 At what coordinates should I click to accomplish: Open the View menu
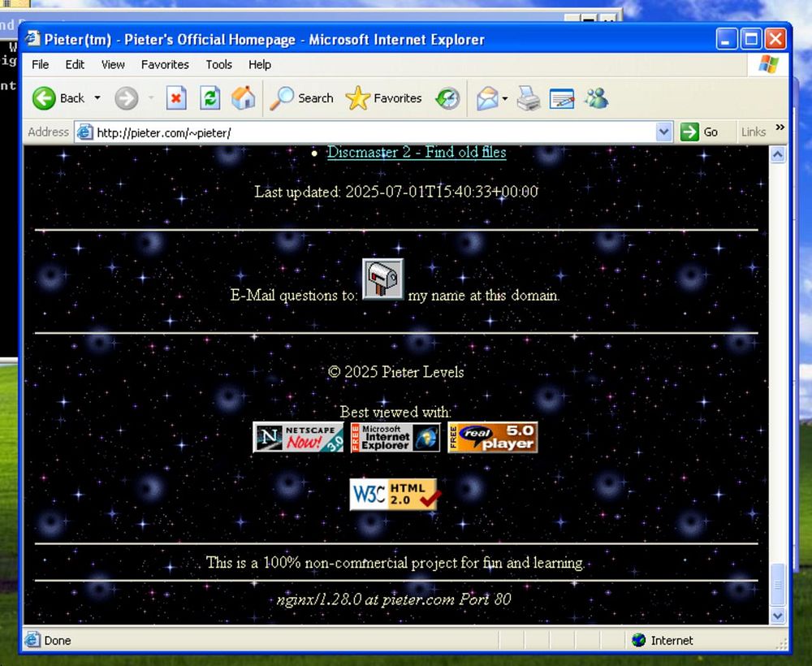tap(113, 65)
